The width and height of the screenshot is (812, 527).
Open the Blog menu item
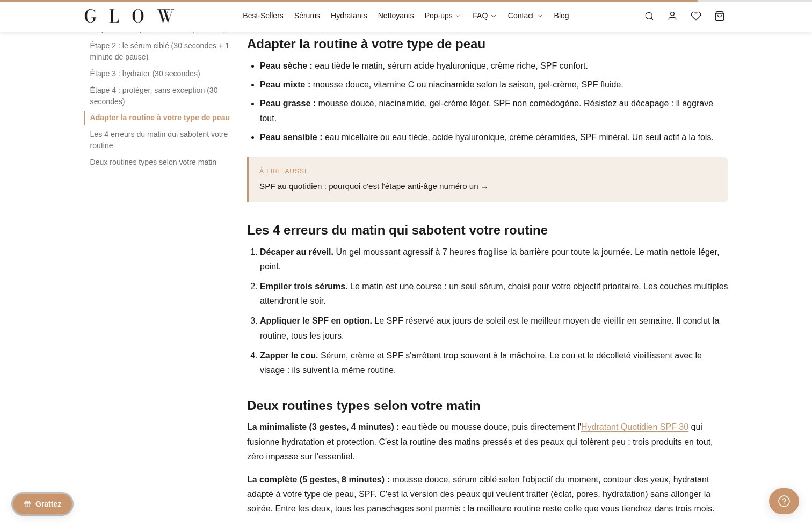pos(561,16)
